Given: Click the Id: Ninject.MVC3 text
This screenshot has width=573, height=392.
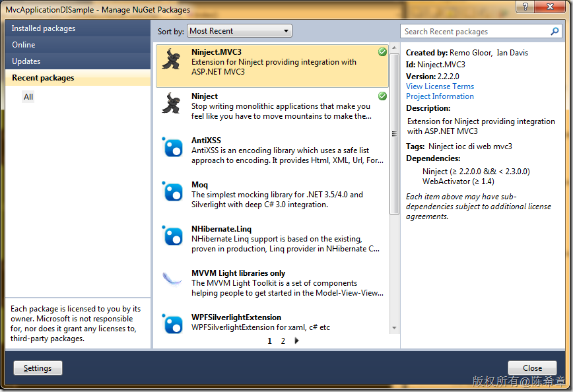Looking at the screenshot, I should (x=436, y=64).
